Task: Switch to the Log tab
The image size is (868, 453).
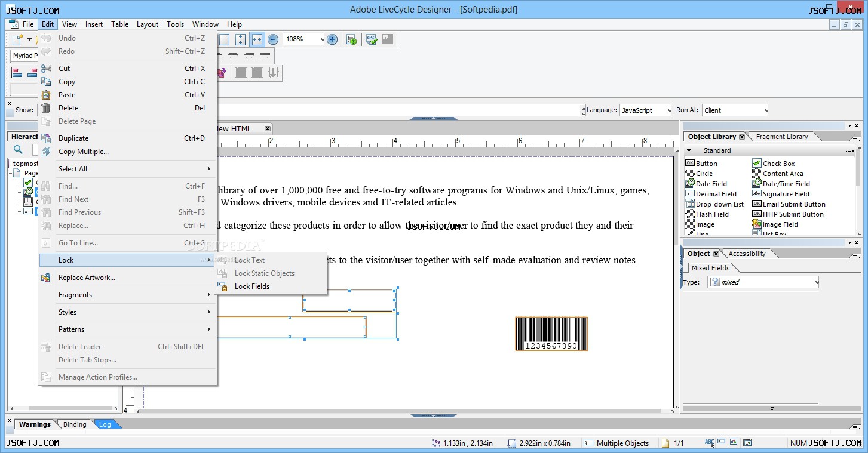Action: coord(105,424)
